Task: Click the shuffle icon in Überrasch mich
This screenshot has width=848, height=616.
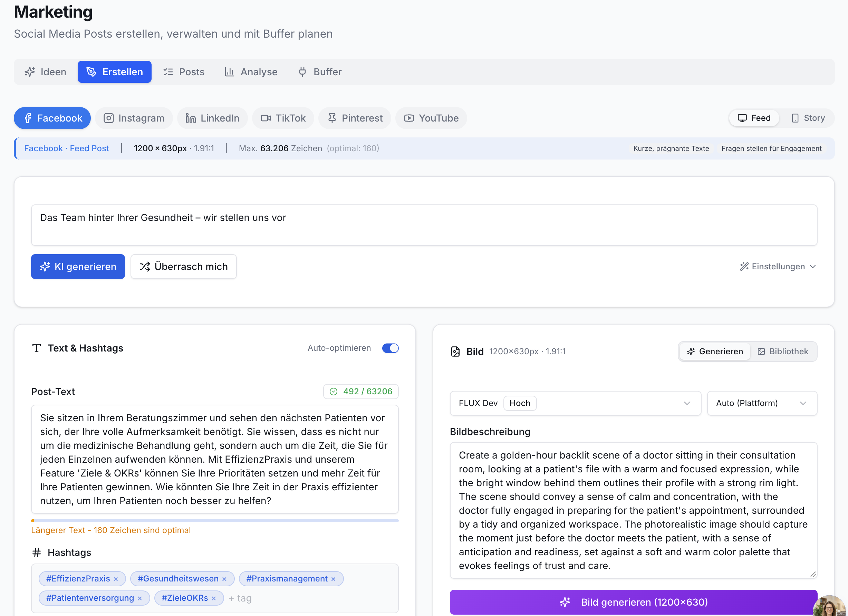Action: click(145, 267)
